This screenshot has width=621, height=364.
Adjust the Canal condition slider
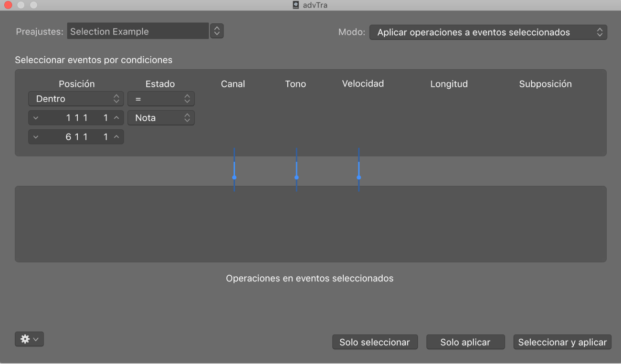click(x=234, y=177)
